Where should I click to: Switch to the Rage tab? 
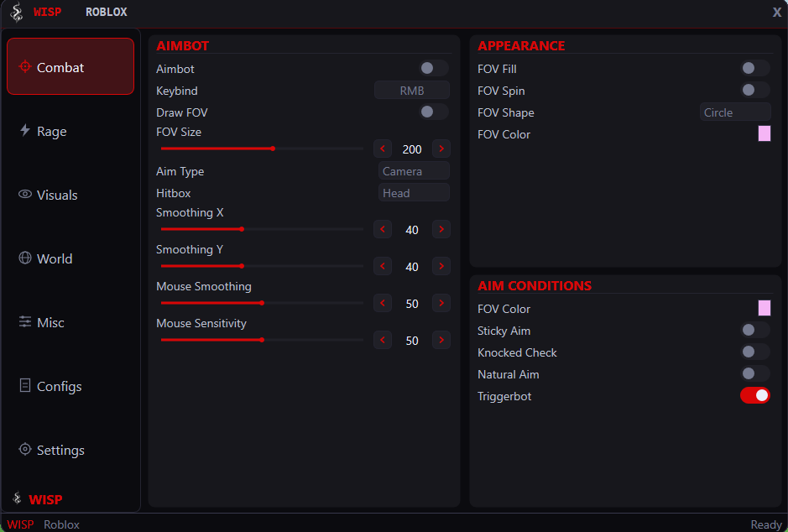pos(70,131)
